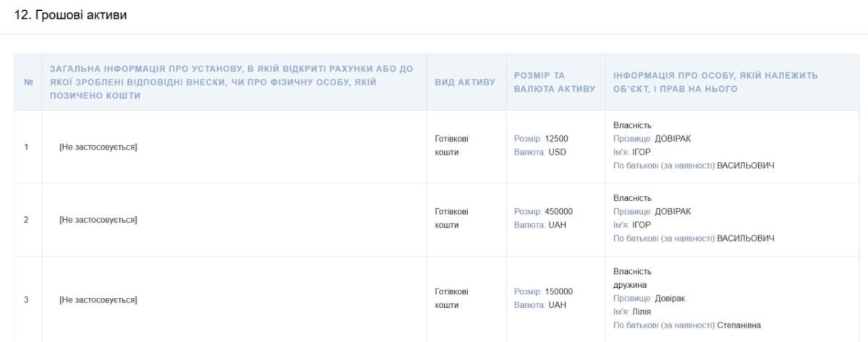Image resolution: width=868 pixels, height=342 pixels.
Task: Click the "Розмір та валюта активу" header
Action: pyautogui.click(x=554, y=82)
